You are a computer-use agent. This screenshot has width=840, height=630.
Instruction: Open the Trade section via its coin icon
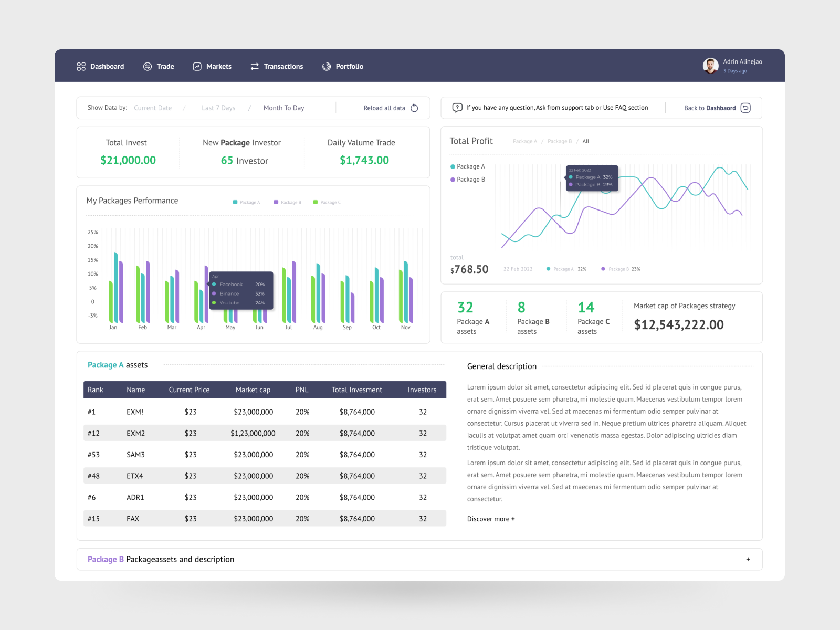147,66
